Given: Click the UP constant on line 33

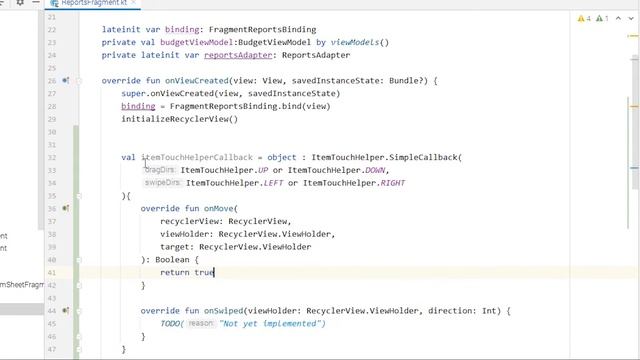Looking at the screenshot, I should pos(263,170).
